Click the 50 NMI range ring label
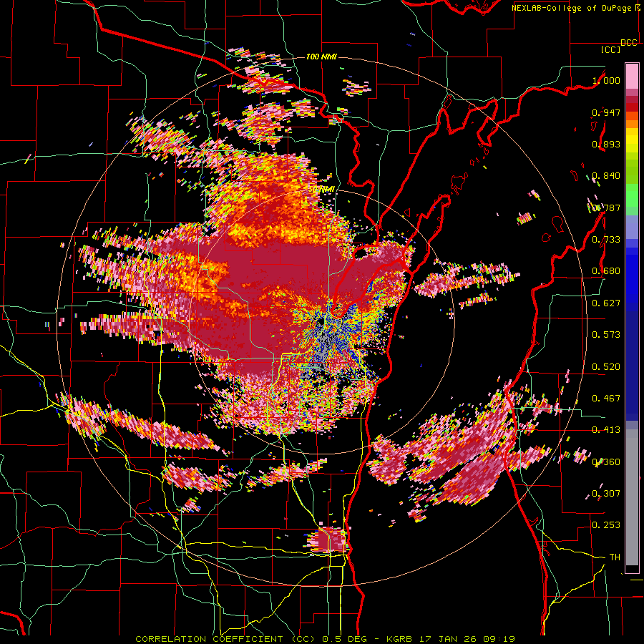Image resolution: width=644 pixels, height=644 pixels. (321, 190)
